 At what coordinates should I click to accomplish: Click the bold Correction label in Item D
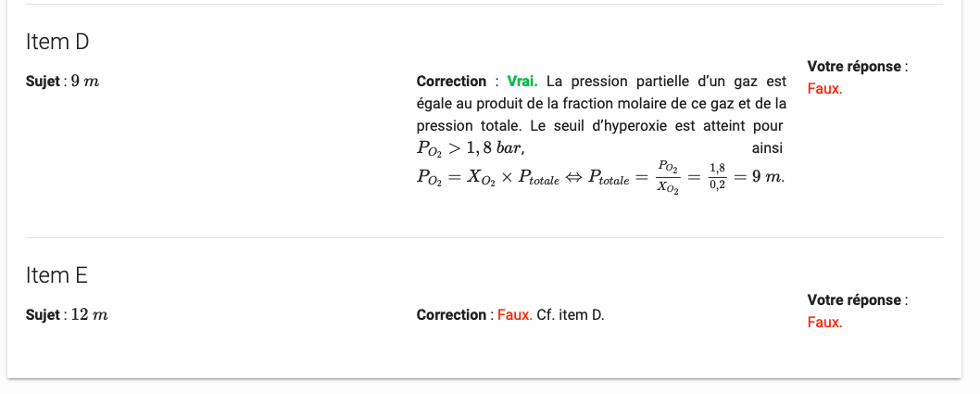(451, 82)
